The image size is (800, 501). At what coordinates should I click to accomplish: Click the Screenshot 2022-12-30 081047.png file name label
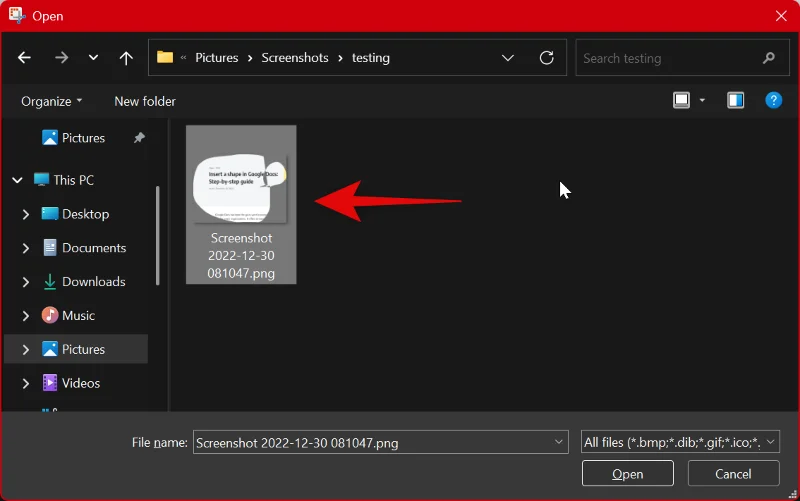[241, 256]
